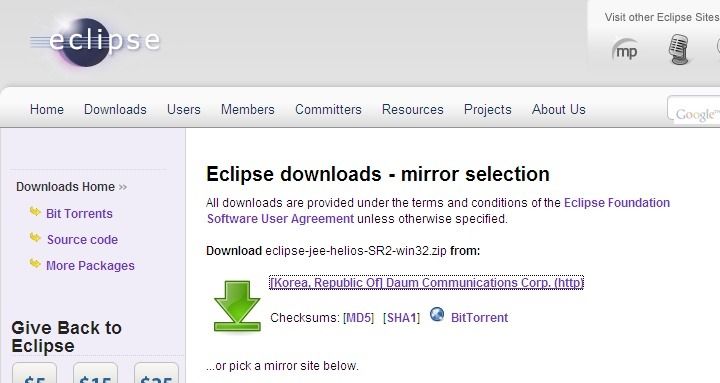720x383 pixels.
Task: Download from Daum Communications Corp. mirror
Action: 427,282
